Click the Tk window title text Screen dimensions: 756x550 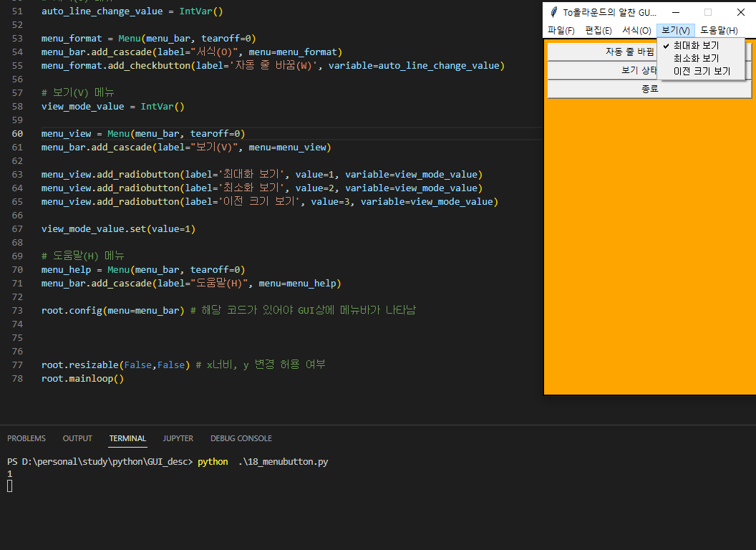pyautogui.click(x=609, y=13)
